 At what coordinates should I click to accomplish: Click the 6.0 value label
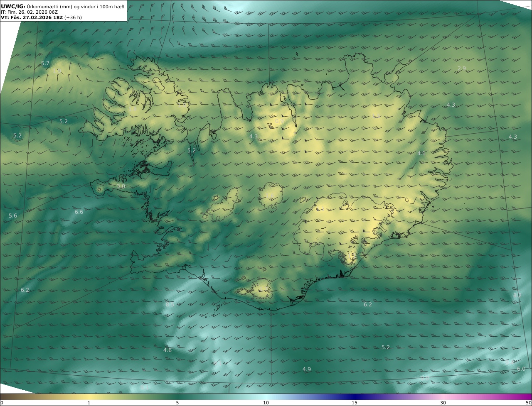521,369
